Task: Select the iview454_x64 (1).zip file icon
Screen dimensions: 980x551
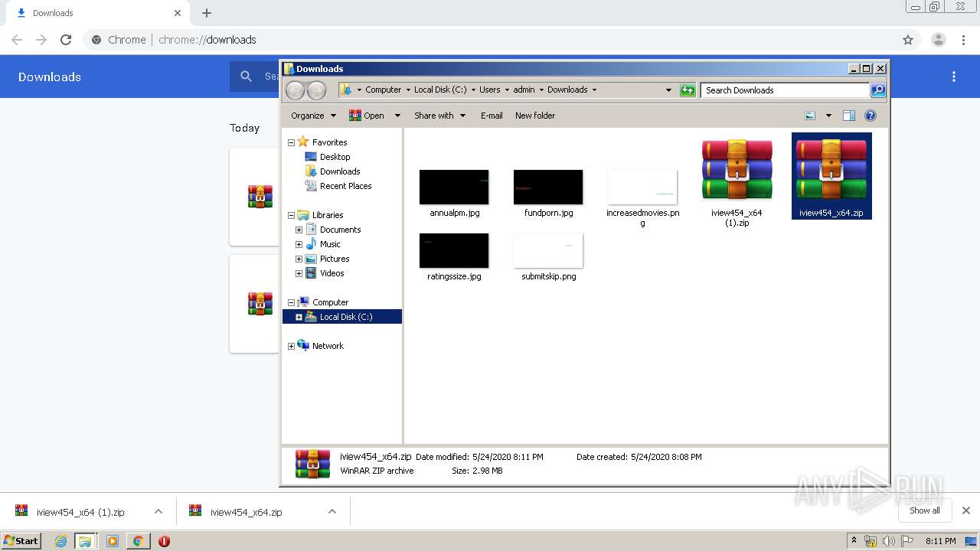Action: pos(737,170)
